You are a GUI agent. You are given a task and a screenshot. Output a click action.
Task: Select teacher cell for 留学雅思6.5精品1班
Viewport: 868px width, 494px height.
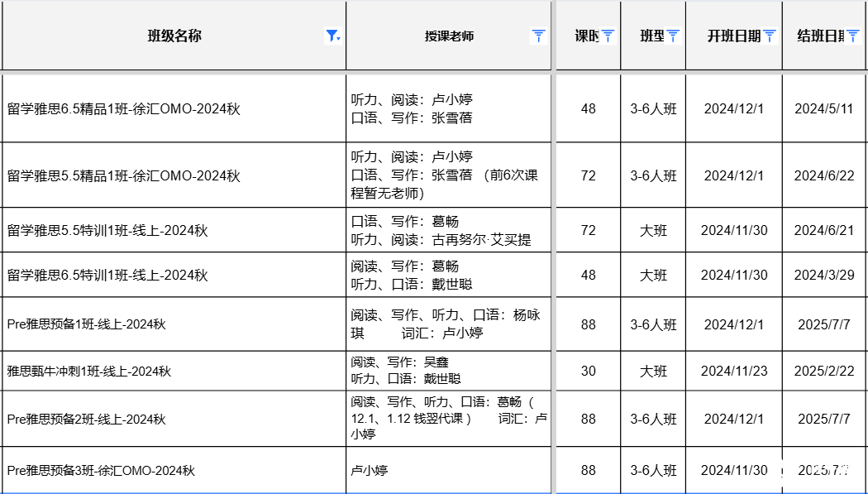pos(449,108)
